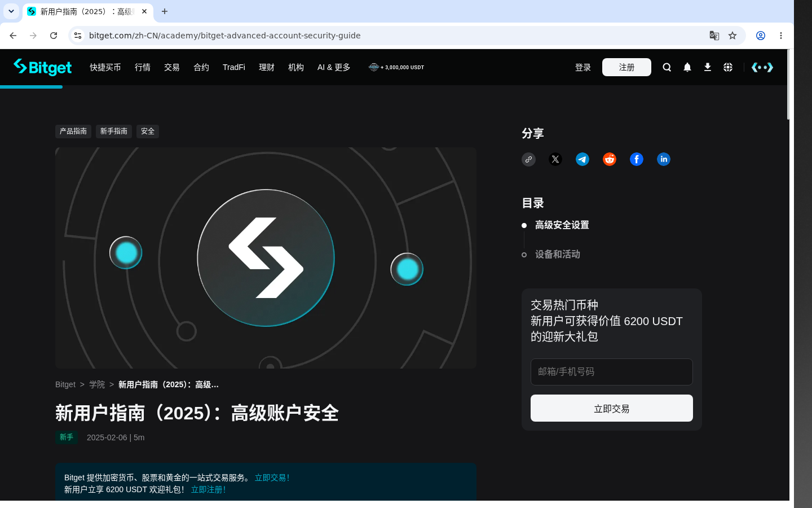This screenshot has height=508, width=812.
Task: Select the 产品指南 tag
Action: click(73, 132)
